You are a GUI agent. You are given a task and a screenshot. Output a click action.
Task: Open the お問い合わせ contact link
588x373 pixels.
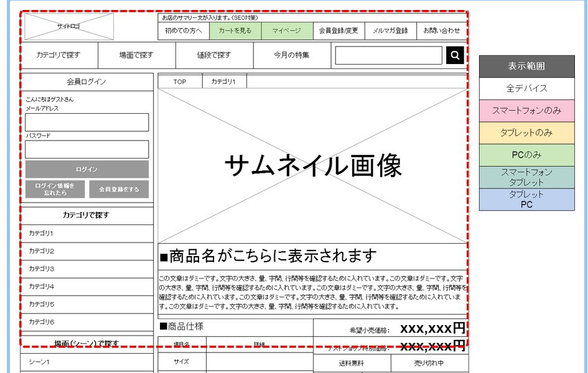tap(441, 30)
